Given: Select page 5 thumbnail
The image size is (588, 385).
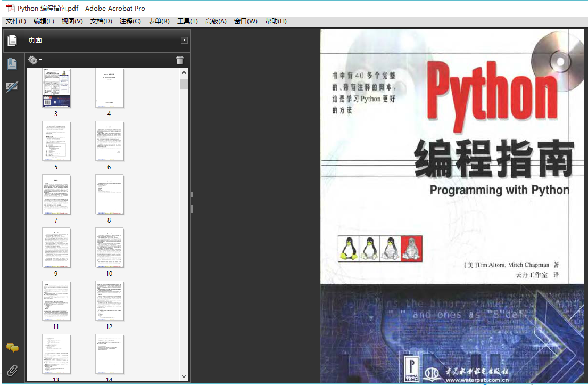Looking at the screenshot, I should tap(56, 141).
